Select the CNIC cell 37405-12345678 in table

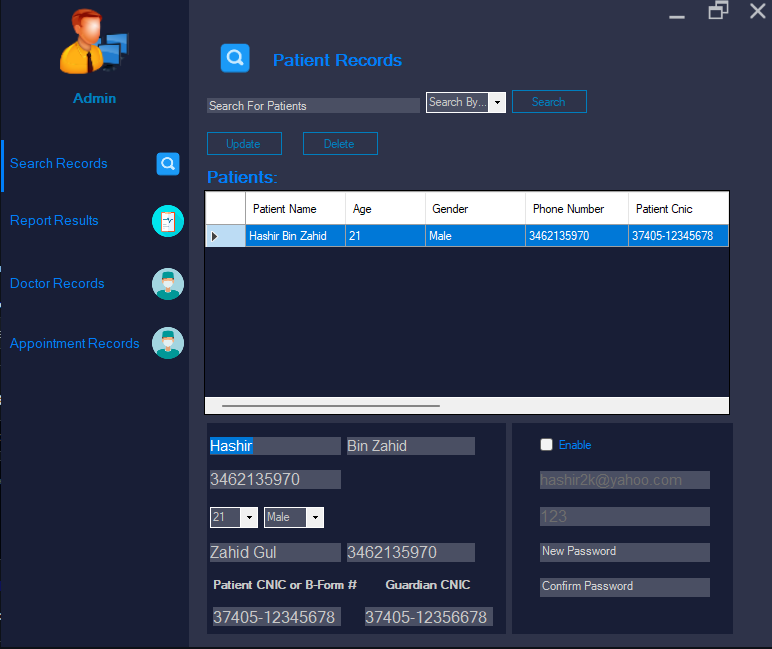coord(678,236)
